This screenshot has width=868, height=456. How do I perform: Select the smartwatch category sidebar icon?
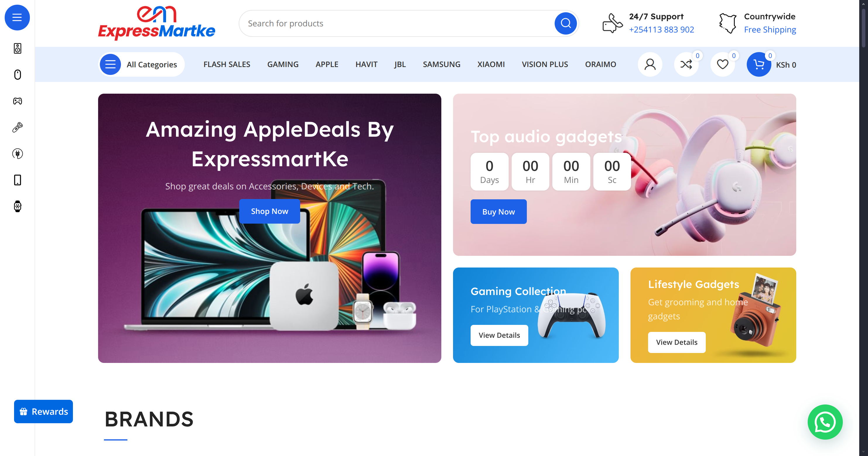(18, 206)
